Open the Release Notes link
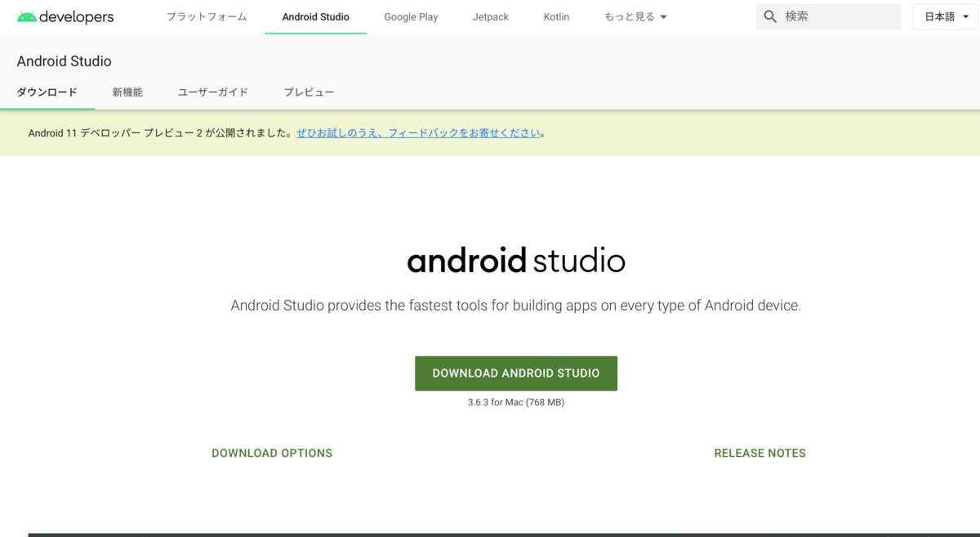The width and height of the screenshot is (980, 537). (759, 453)
